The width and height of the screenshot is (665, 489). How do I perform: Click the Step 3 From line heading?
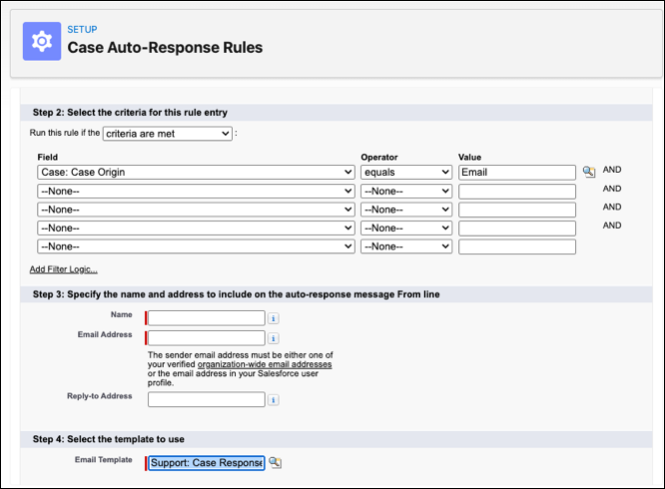click(236, 294)
